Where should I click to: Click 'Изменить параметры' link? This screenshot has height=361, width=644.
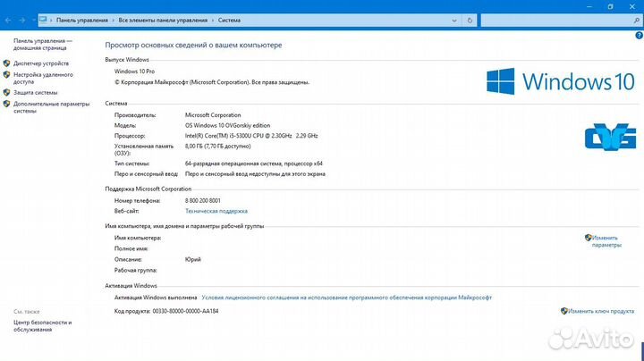606,241
